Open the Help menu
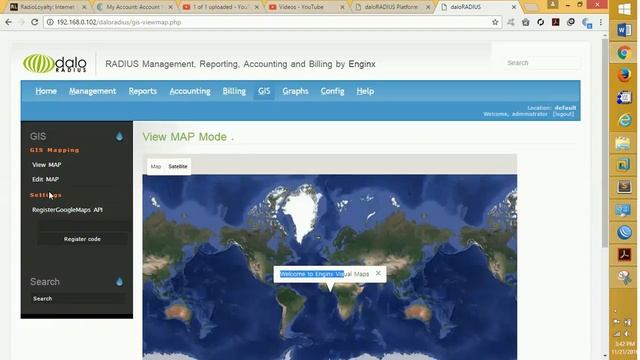This screenshot has height=360, width=640. coord(365,91)
